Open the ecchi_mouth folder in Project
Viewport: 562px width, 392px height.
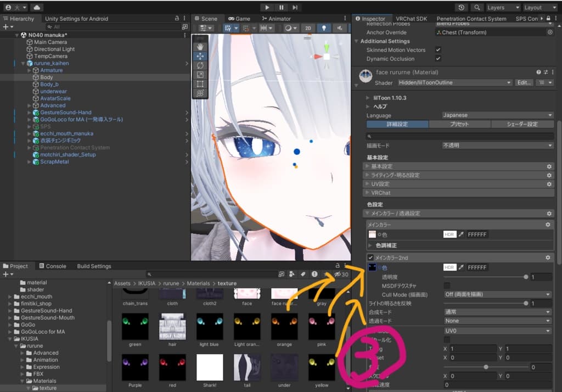[36, 296]
